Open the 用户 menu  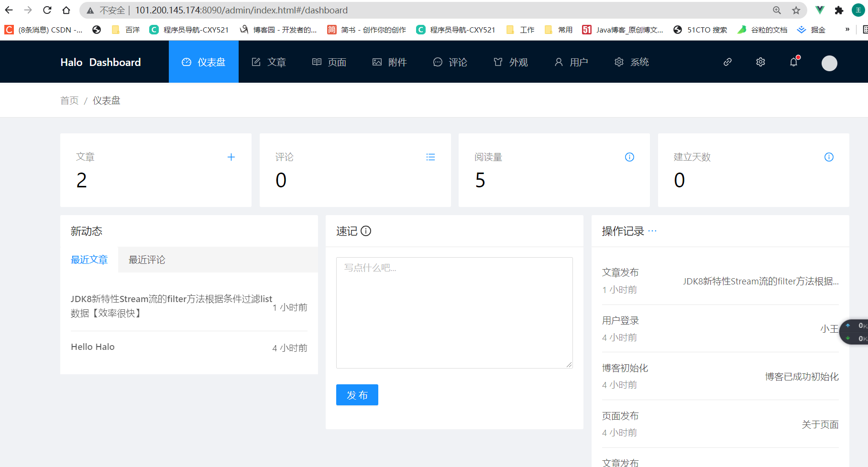(571, 62)
